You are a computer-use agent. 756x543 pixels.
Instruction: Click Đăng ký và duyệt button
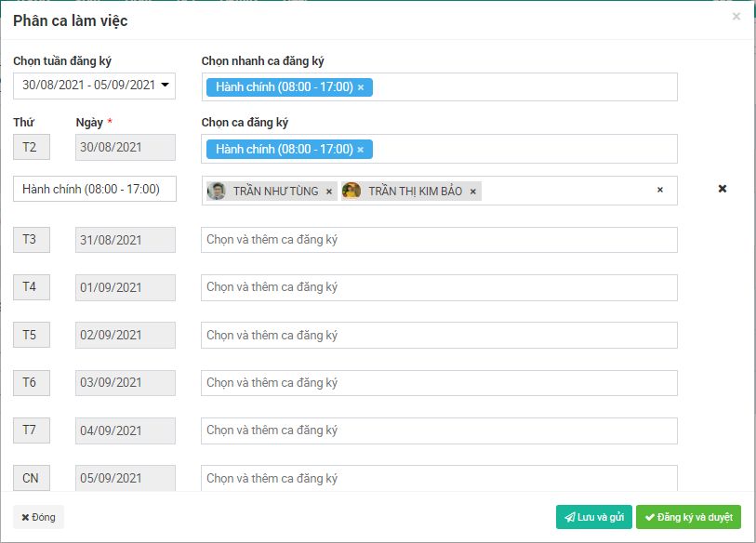click(688, 517)
